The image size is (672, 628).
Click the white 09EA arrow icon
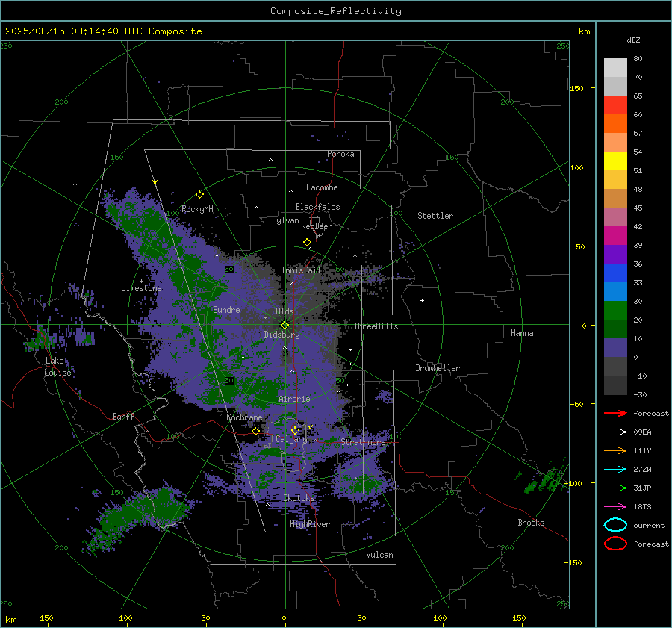(615, 432)
